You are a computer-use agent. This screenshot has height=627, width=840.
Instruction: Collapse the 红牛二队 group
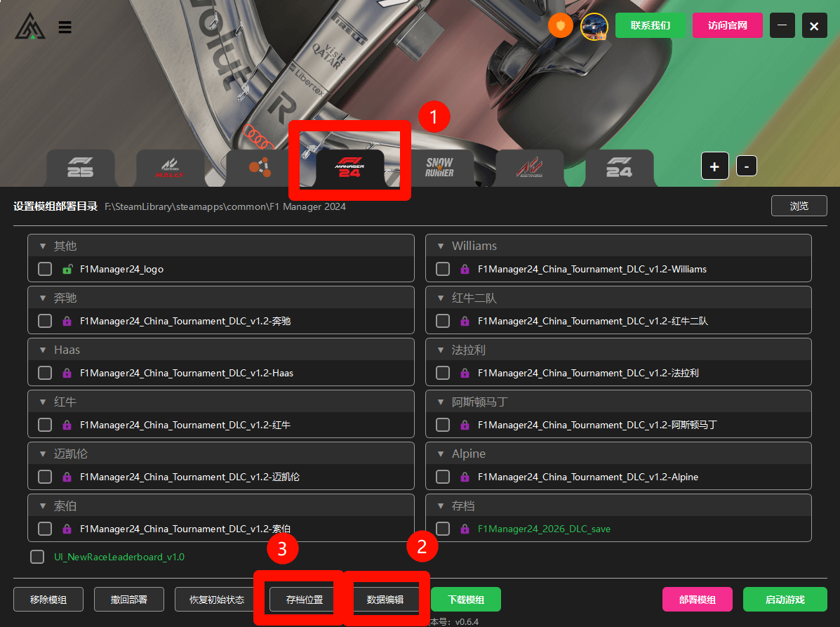coord(441,298)
